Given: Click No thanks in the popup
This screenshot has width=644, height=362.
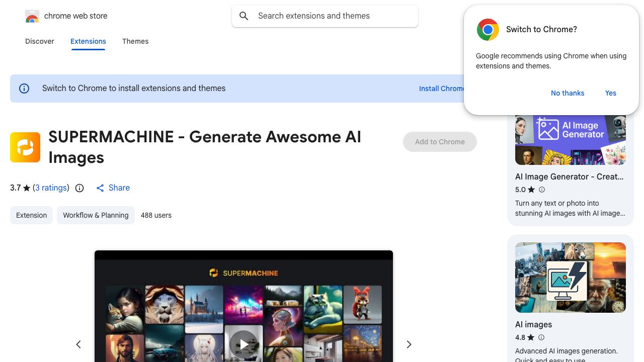Looking at the screenshot, I should coord(568,93).
